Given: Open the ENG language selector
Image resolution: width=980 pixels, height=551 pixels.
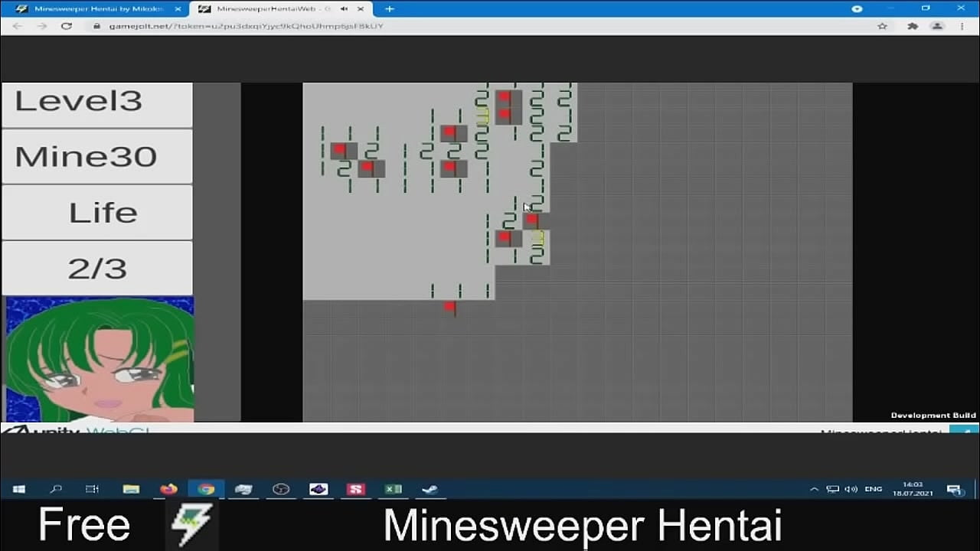Looking at the screenshot, I should [x=874, y=489].
